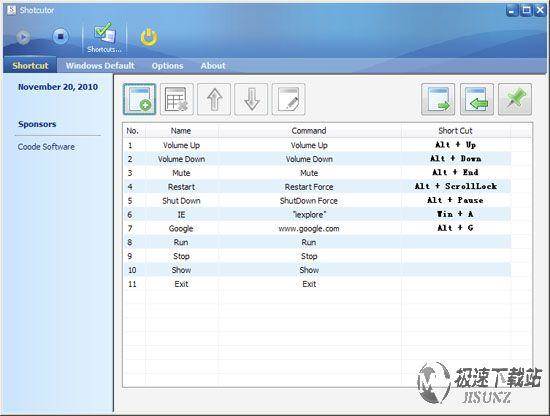Move shortcut down with the down arrow

pos(251,99)
